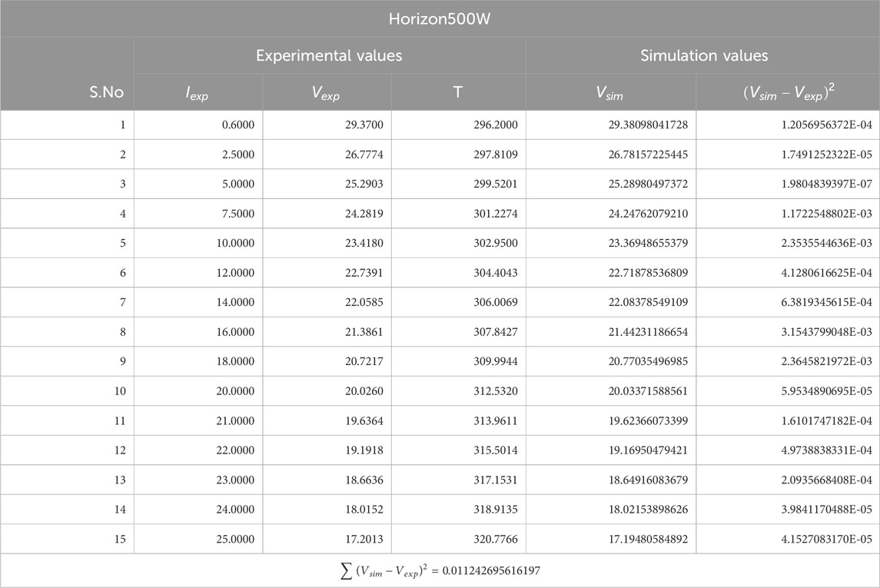Click simulated value 17.19480584892
Viewport: 880px width, 588px height.
(648, 539)
